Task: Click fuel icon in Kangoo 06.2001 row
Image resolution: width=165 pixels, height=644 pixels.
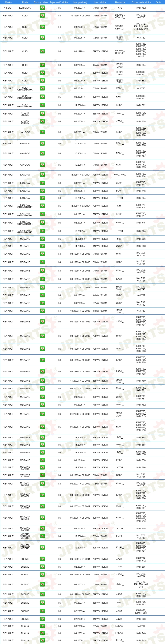Action: point(42,132)
